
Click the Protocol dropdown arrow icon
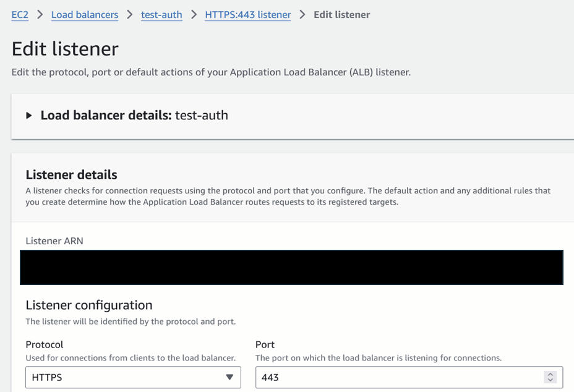pos(229,377)
